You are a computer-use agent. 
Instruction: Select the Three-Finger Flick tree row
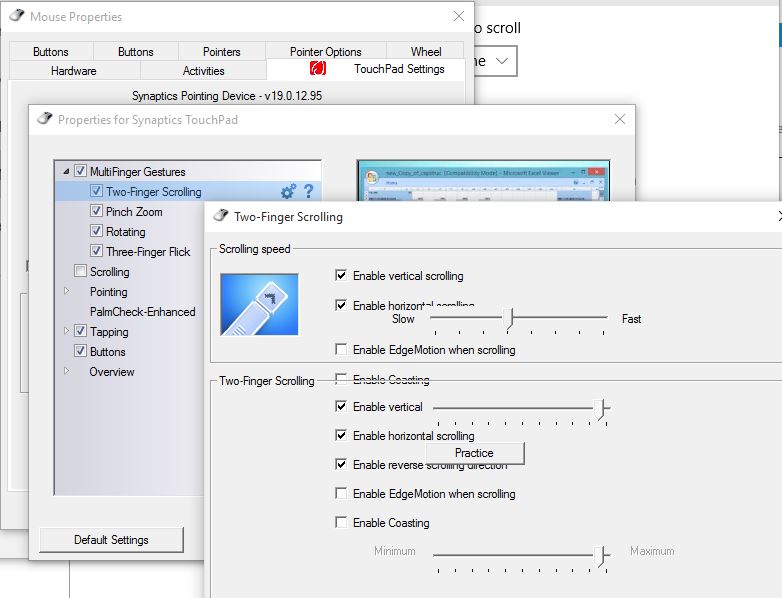[x=148, y=251]
